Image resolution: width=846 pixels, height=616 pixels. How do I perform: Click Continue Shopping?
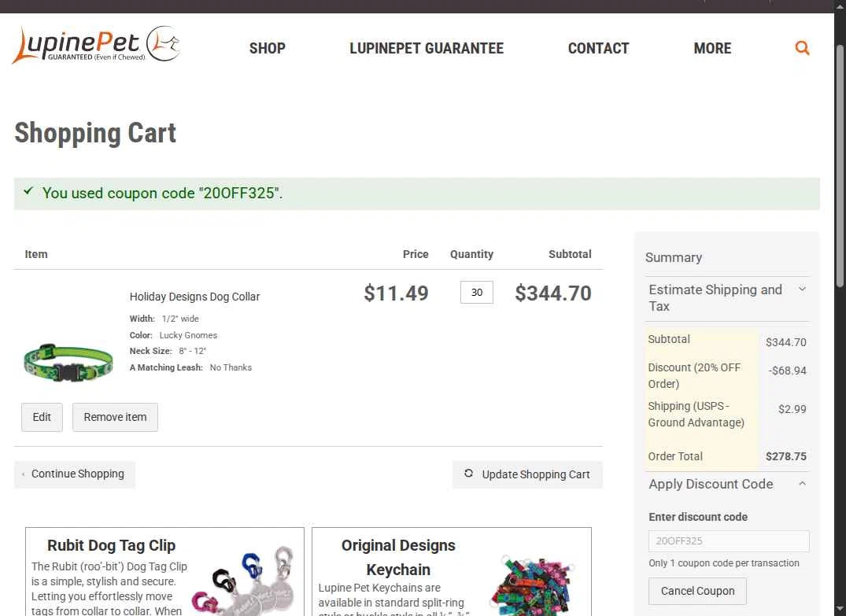[x=75, y=474]
